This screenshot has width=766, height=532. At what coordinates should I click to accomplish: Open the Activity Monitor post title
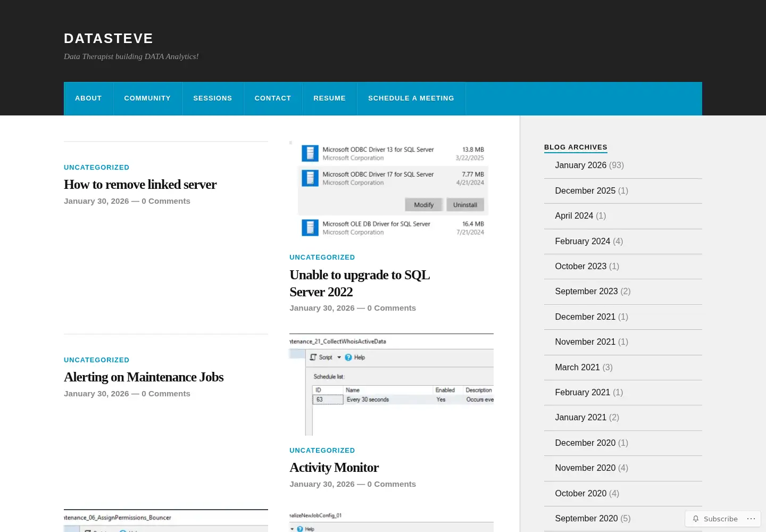click(334, 468)
